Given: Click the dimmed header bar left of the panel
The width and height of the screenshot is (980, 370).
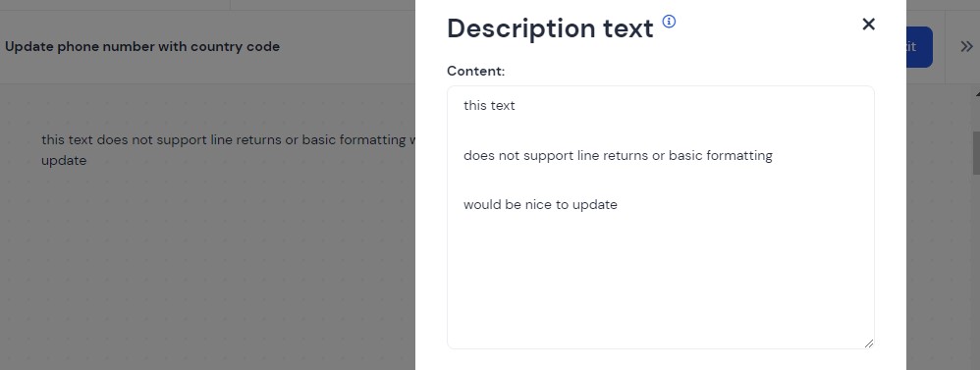Looking at the screenshot, I should click(207, 47).
